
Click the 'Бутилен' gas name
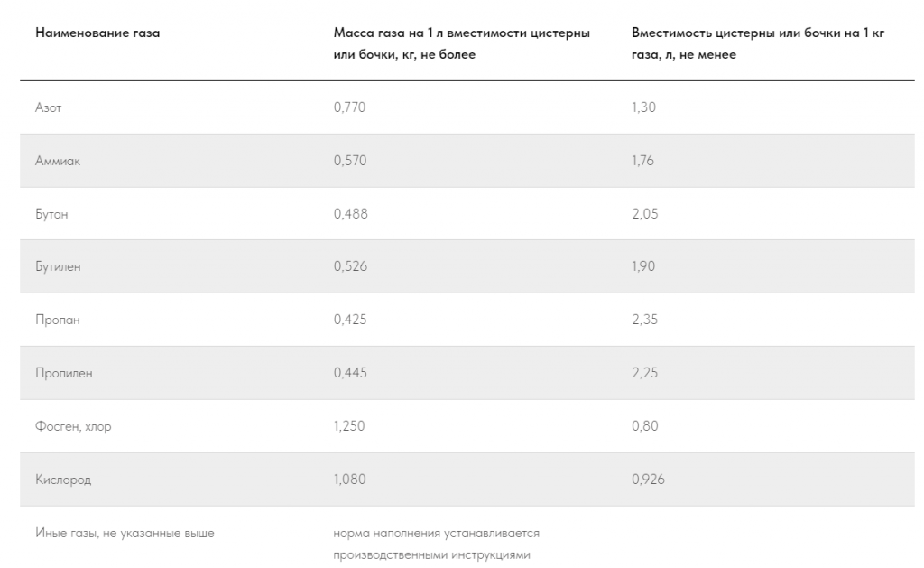tap(58, 266)
